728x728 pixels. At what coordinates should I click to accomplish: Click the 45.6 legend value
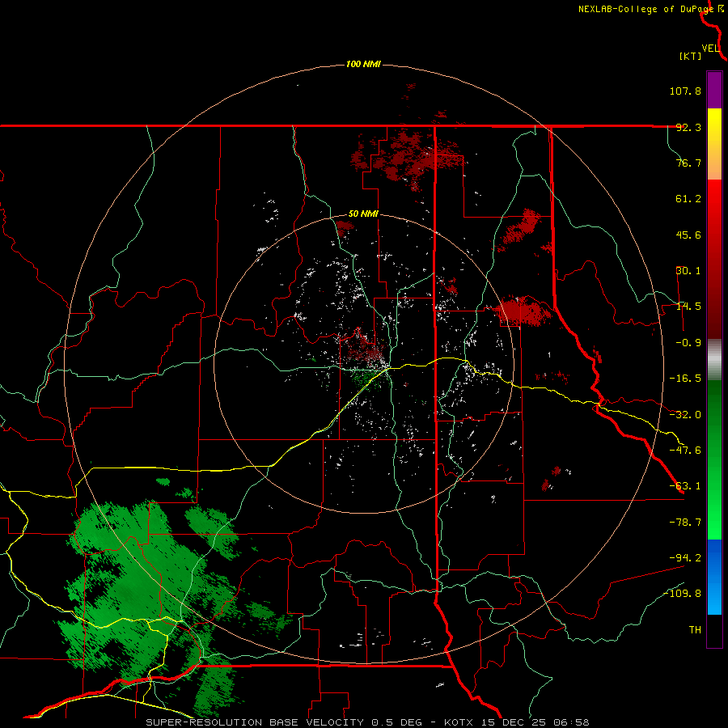pyautogui.click(x=688, y=235)
